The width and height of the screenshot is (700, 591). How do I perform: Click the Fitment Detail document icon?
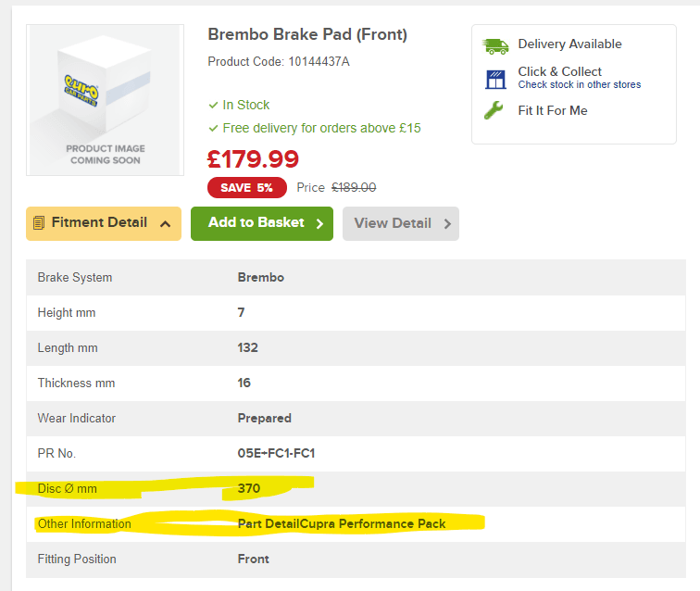point(39,223)
